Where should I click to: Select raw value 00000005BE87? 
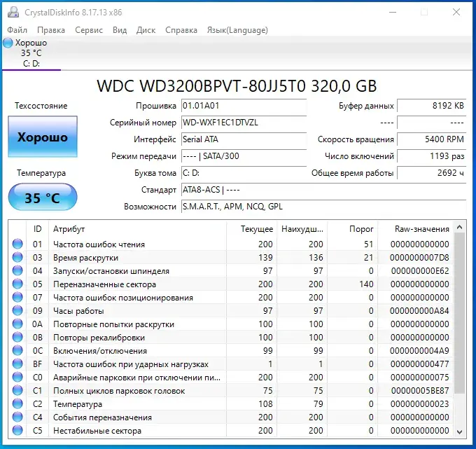(x=420, y=391)
